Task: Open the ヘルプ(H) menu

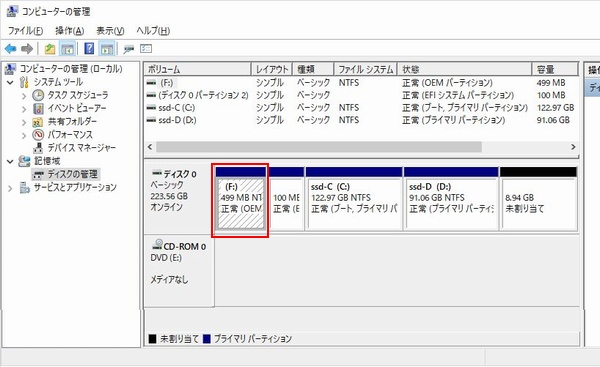Action: coord(153,31)
